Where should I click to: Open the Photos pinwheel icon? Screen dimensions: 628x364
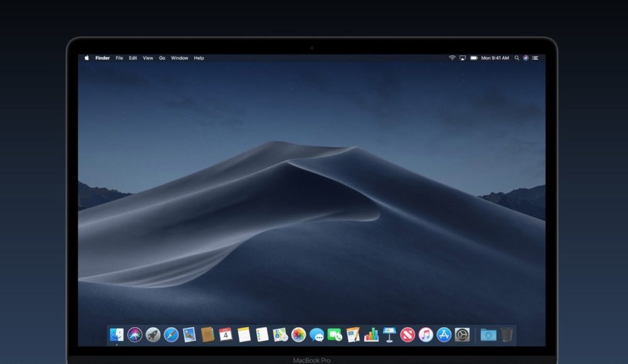tap(298, 335)
